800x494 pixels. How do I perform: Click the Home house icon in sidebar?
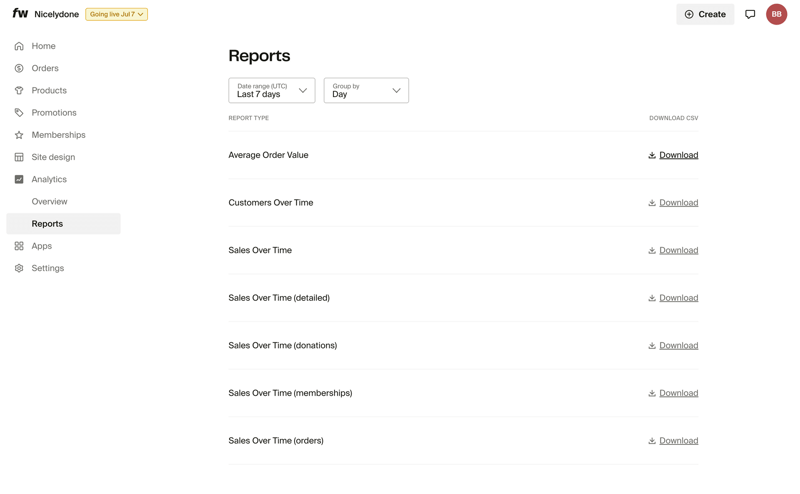click(19, 46)
